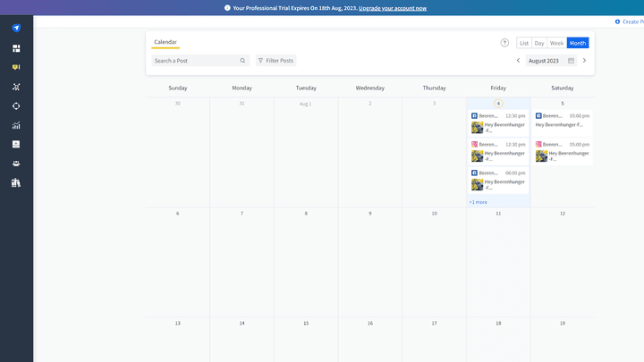Click the Facebook icon on Friday 06:00 pm post
644x362 pixels.
click(474, 173)
